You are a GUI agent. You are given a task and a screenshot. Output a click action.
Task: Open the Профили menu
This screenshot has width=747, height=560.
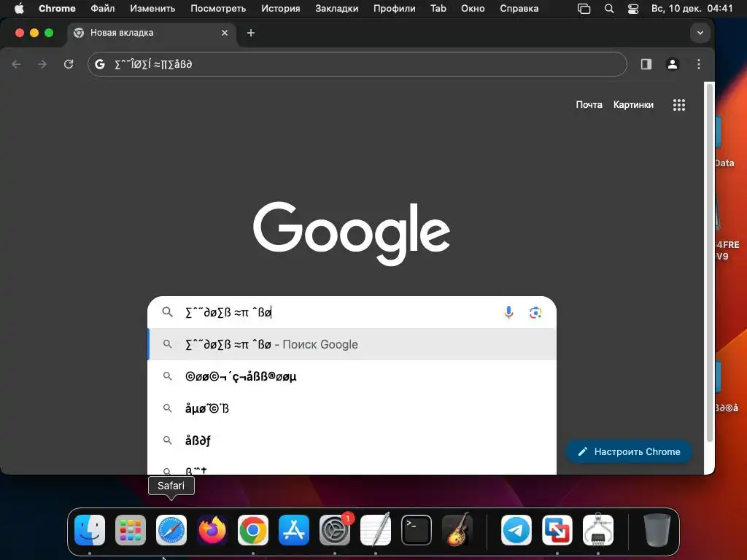coord(395,9)
